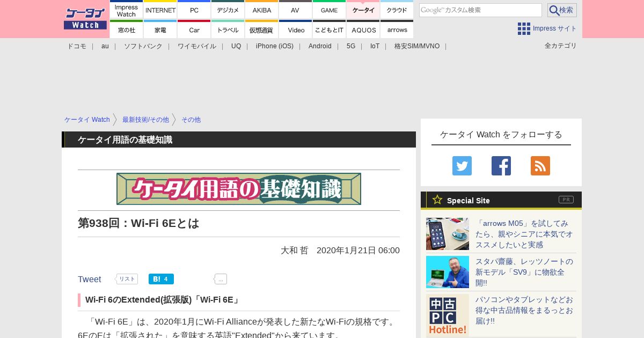The image size is (644, 338).
Task: Go to the 格安SIM/MVNO category
Action: coord(417,46)
